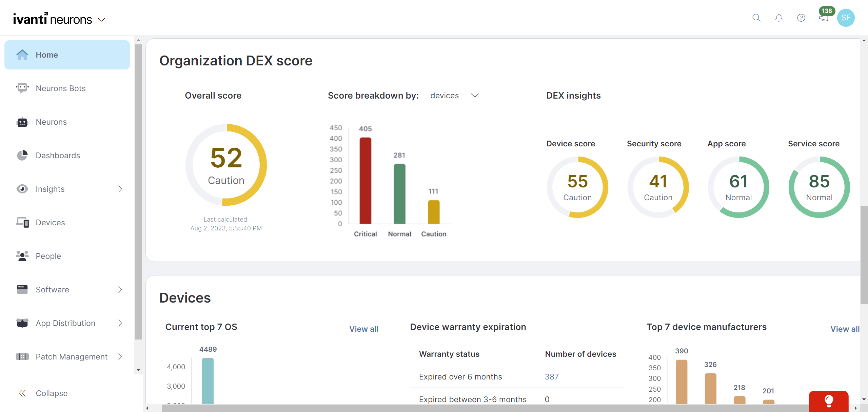Click the red lightbulb feedback button
The width and height of the screenshot is (868, 412).
(x=829, y=401)
